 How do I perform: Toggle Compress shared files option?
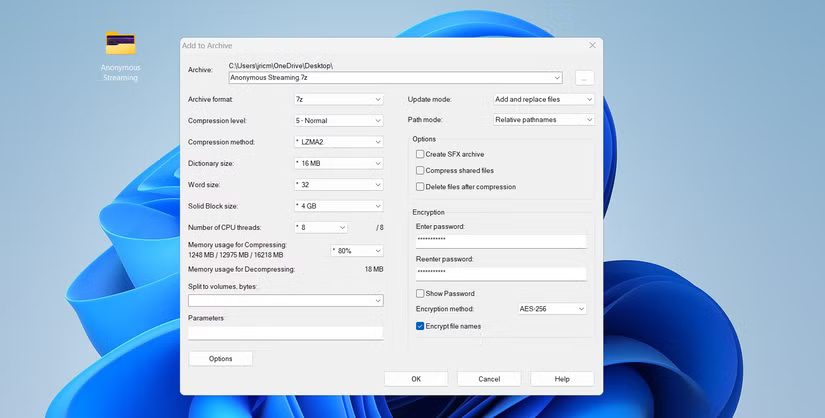click(x=420, y=170)
